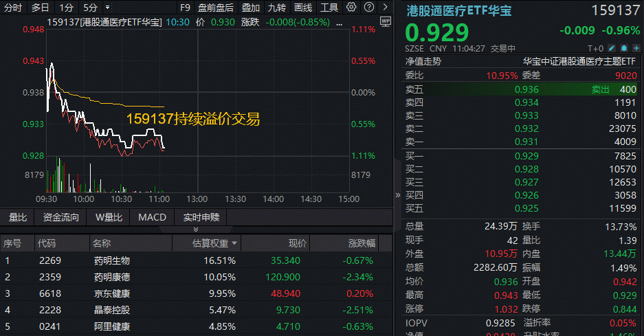This screenshot has width=644, height=336.
Task: Select the 药明生物 holdings row
Action: click(x=111, y=260)
